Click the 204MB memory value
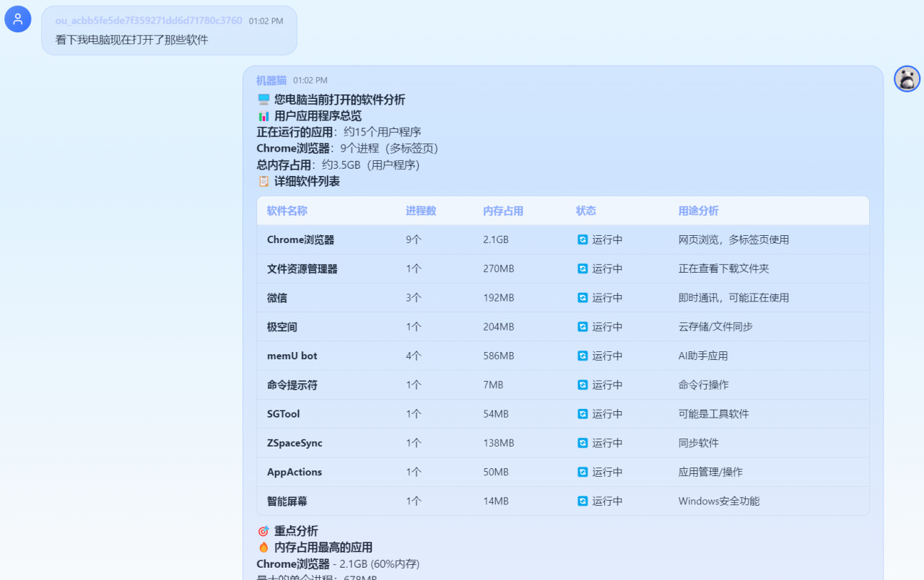 tap(499, 327)
